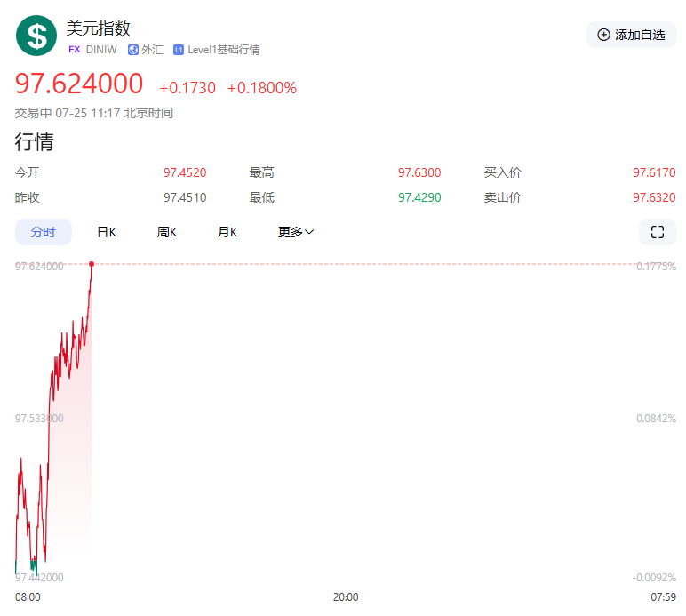
Task: Click the 行情 section heading
Action: coord(34,141)
